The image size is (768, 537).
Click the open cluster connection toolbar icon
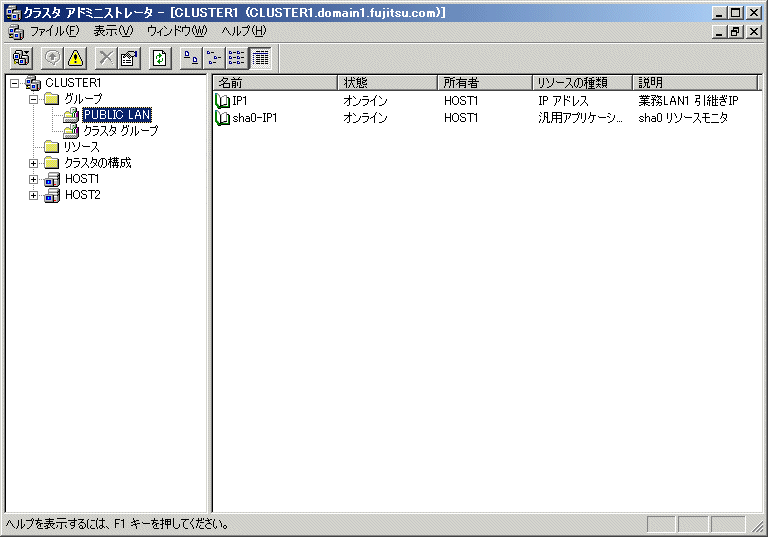[21, 58]
